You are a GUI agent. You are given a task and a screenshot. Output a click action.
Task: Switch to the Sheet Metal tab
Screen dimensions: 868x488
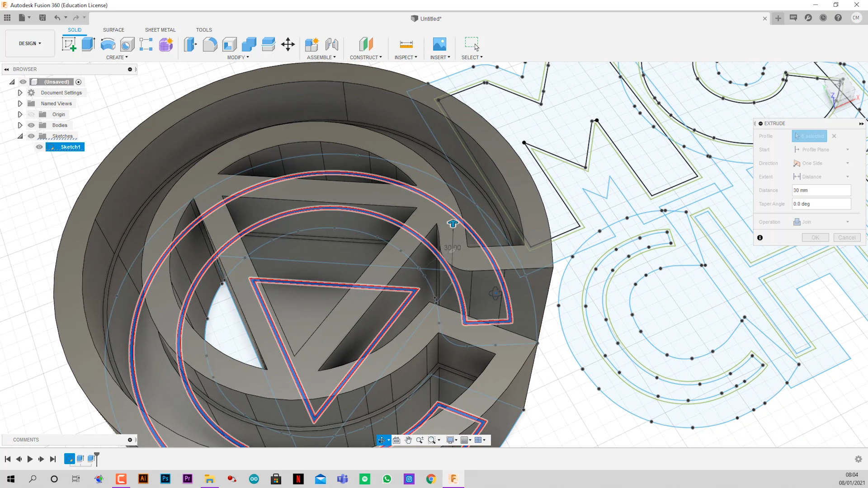point(160,30)
